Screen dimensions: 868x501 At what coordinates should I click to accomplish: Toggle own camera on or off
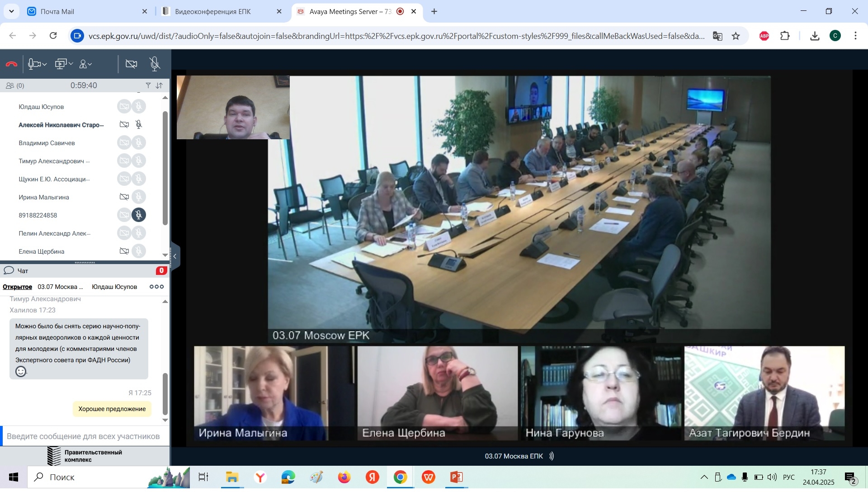(x=132, y=64)
